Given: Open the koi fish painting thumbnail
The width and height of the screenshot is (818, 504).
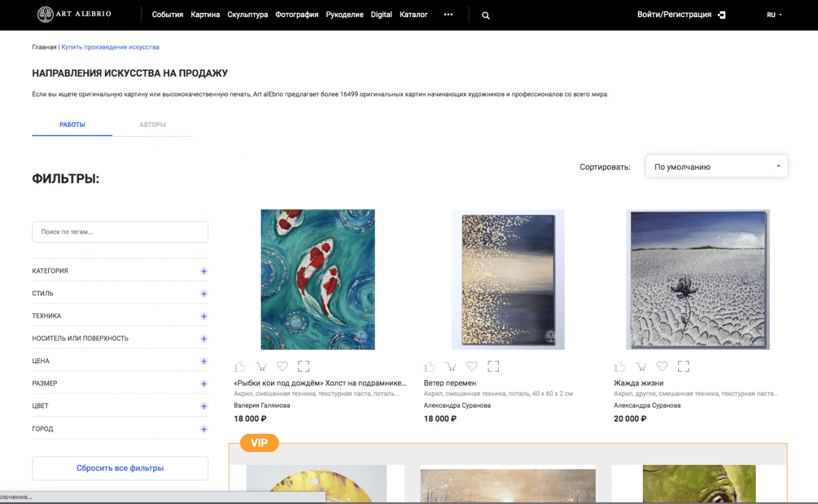Looking at the screenshot, I should click(318, 279).
